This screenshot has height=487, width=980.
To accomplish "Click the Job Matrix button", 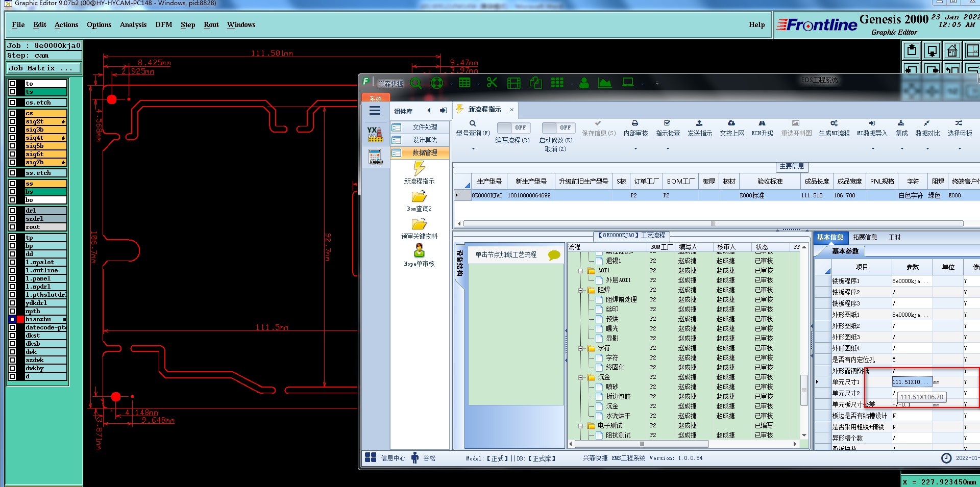I will (x=43, y=68).
